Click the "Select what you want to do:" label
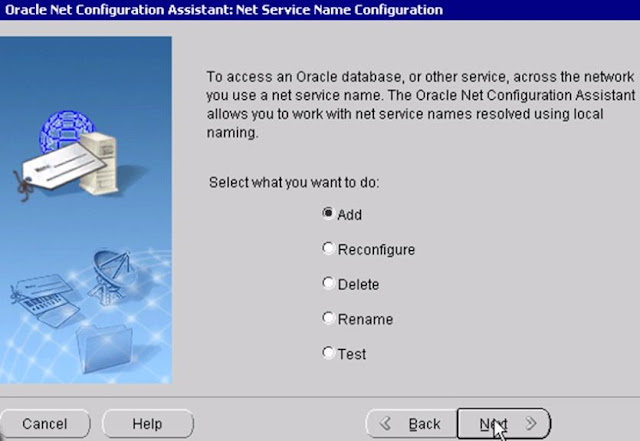 click(x=294, y=183)
